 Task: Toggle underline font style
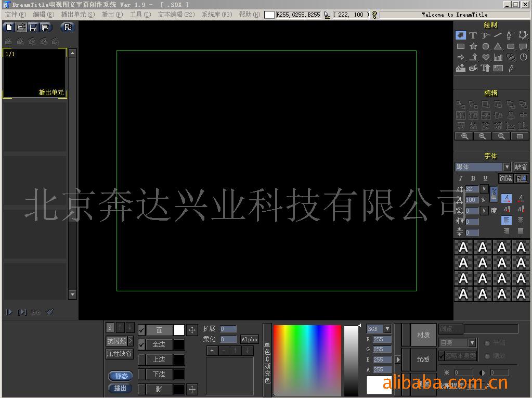coord(485,178)
